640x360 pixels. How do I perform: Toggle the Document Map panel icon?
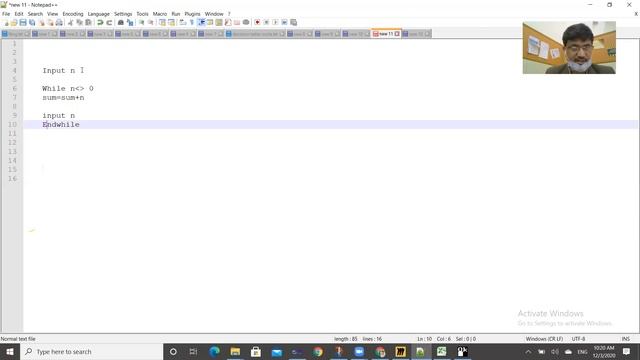219,22
